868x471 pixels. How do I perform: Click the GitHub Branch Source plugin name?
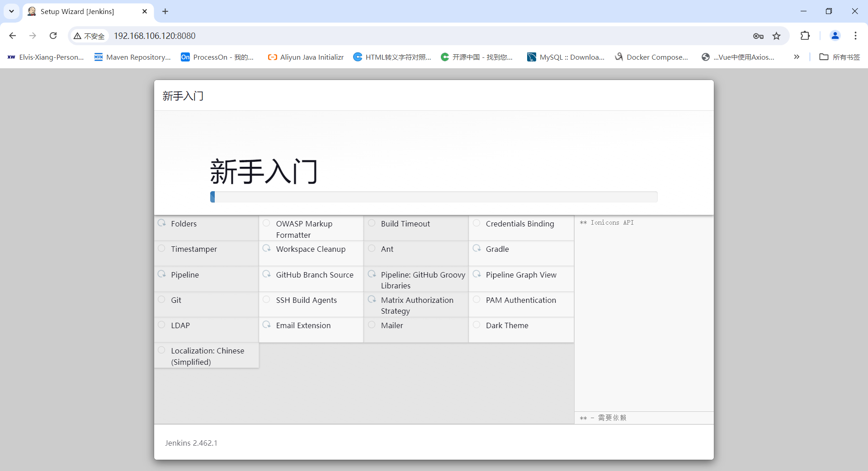point(315,275)
